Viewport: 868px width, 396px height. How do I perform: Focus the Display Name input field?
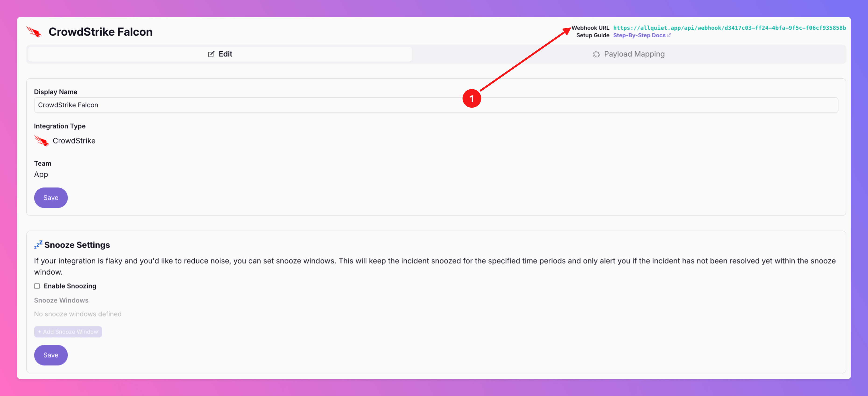click(x=436, y=105)
